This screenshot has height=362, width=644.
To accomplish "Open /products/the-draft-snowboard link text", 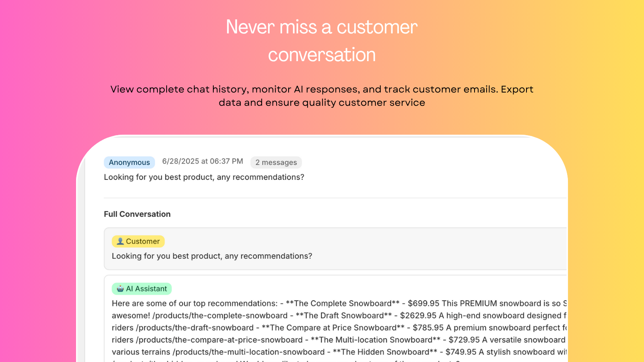I will click(x=195, y=328).
